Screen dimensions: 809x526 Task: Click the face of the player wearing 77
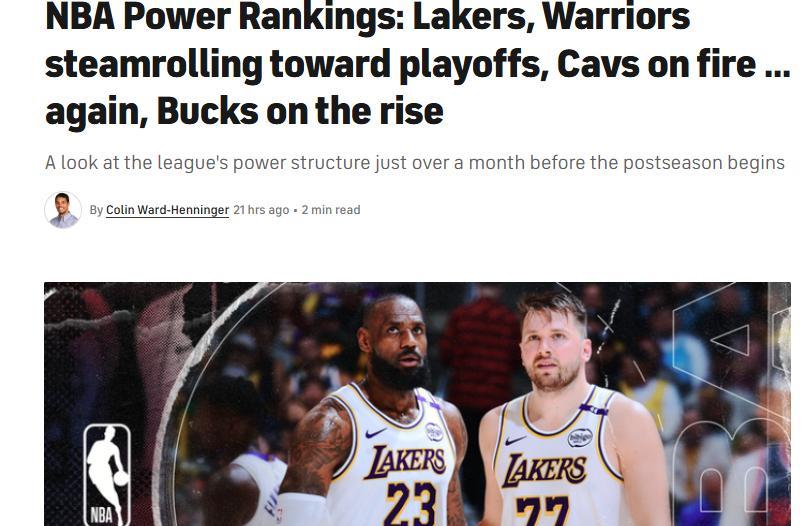(x=554, y=347)
